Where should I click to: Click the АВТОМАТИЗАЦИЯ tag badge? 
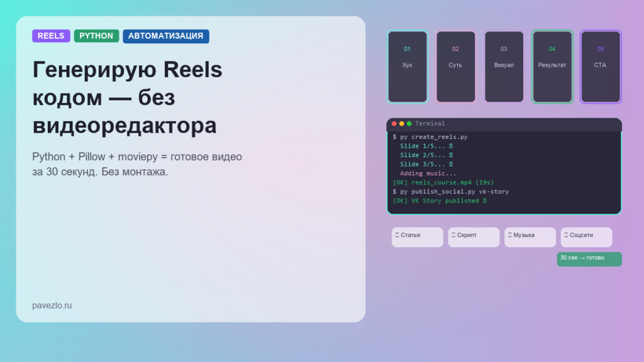click(x=165, y=36)
